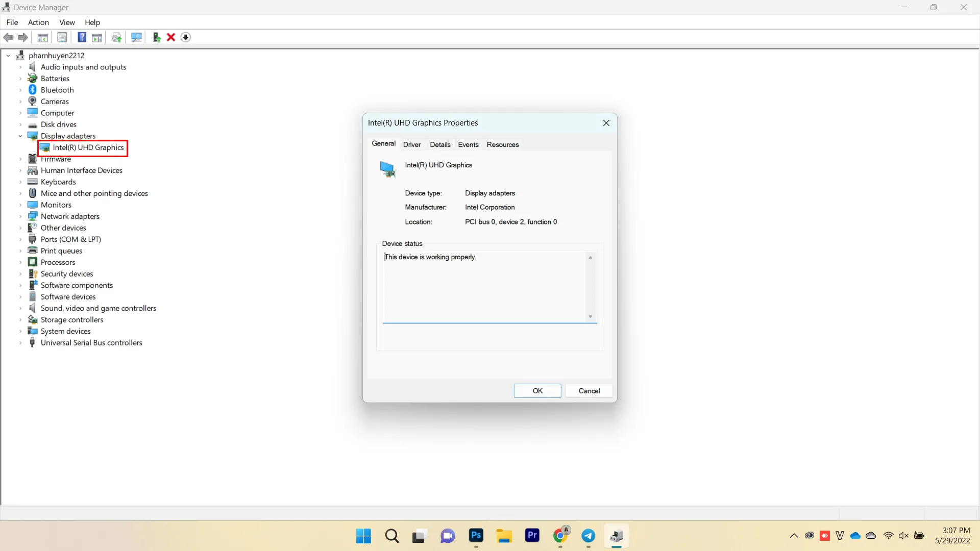Click the toolbar Properties sheet icon
Image resolution: width=980 pixels, height=551 pixels.
62,37
